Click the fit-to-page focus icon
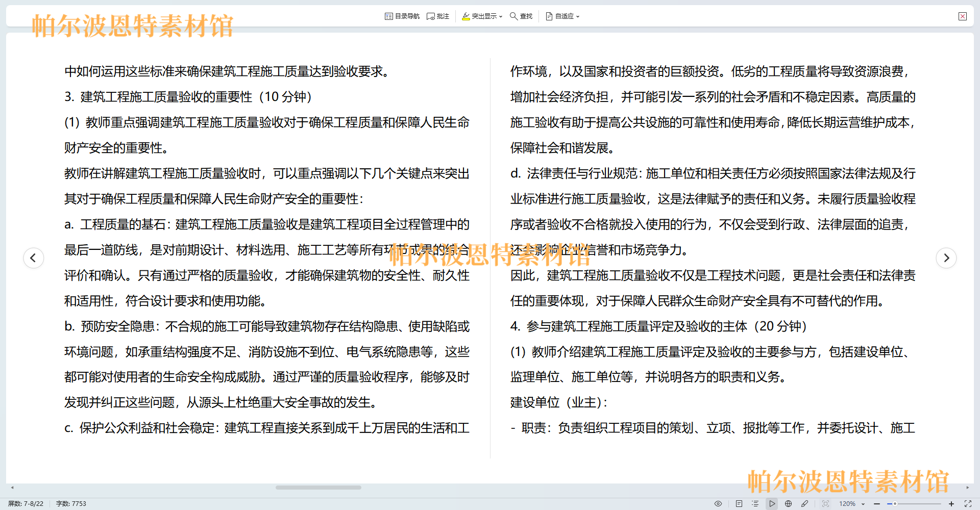The image size is (980, 510). [826, 503]
